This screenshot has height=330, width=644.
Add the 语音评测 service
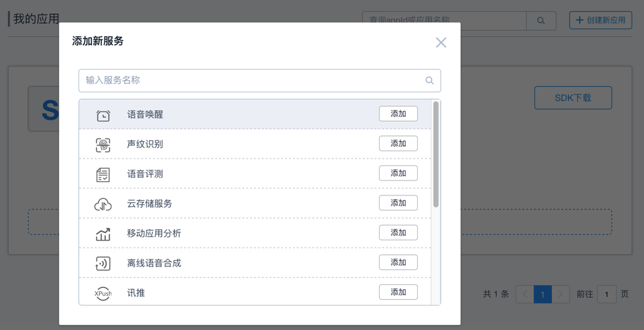click(398, 173)
